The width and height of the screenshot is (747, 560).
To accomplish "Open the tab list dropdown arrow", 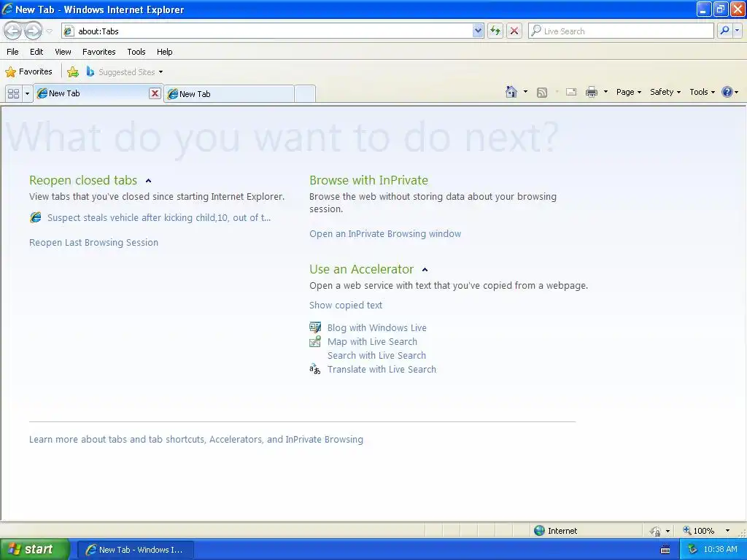I will (27, 93).
